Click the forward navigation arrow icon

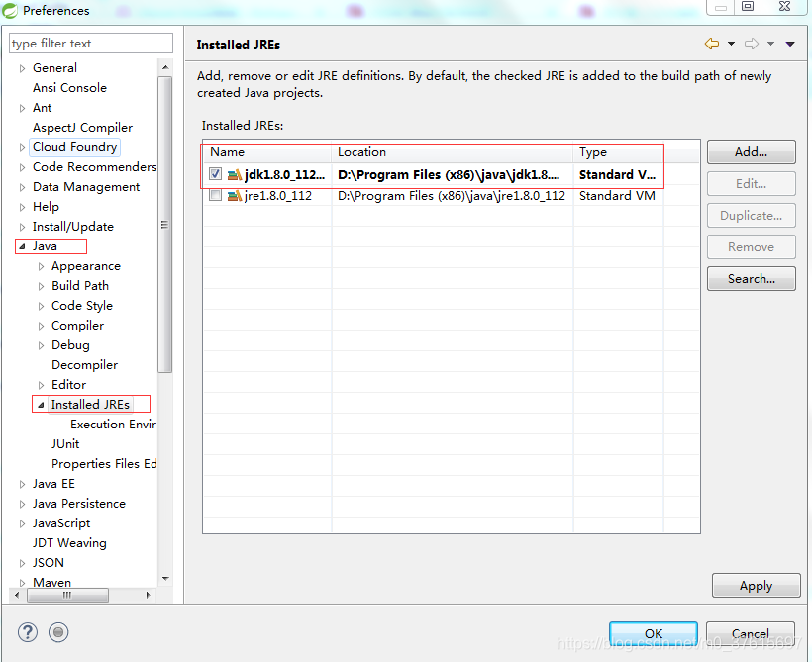point(752,44)
